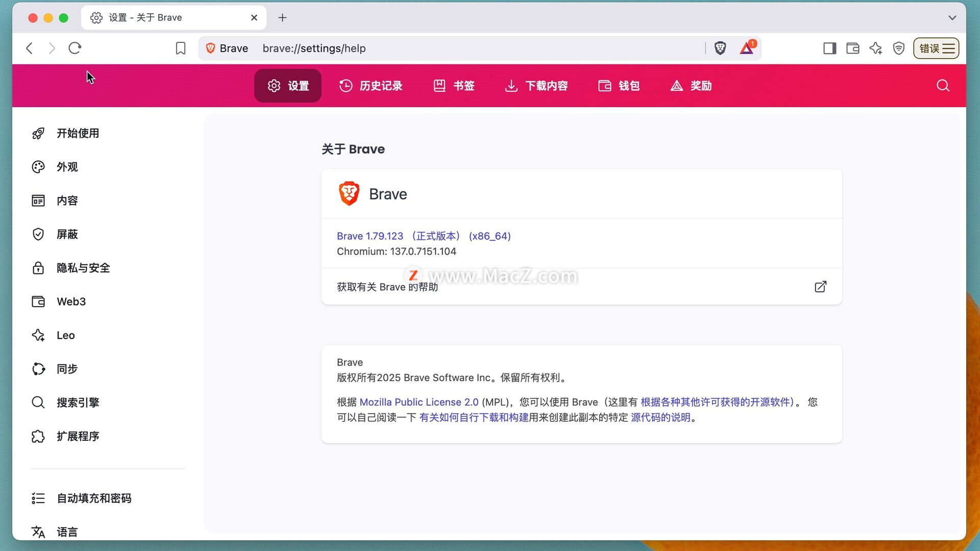Open Brave Shields lion icon in address bar
The image size is (980, 551).
tap(720, 48)
